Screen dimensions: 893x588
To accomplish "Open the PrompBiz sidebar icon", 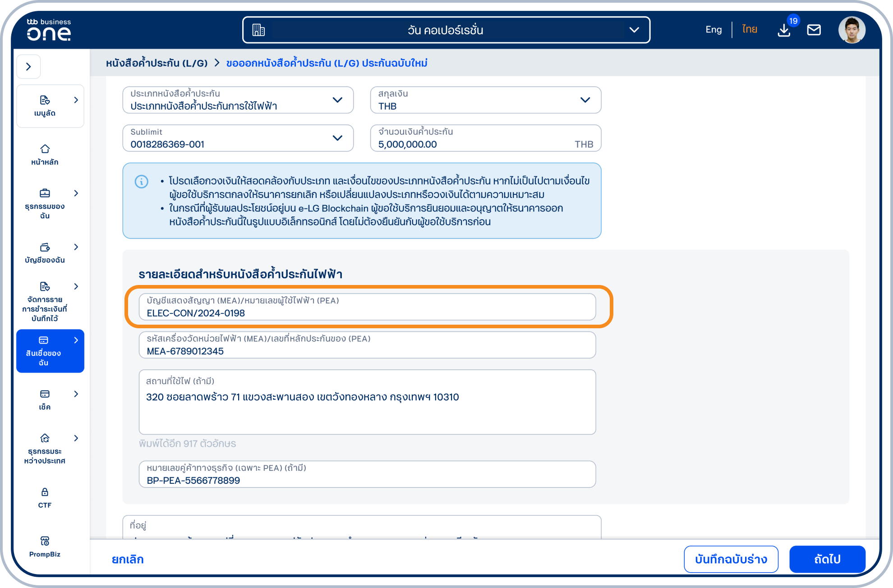I will [45, 541].
